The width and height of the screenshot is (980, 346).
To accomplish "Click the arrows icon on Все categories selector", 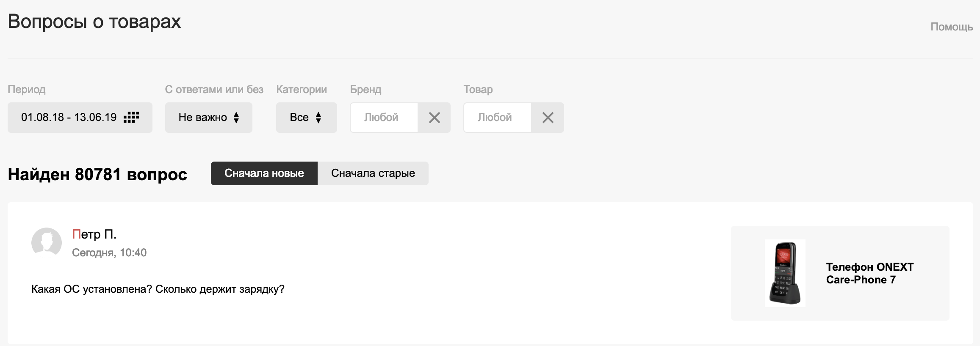I will pos(318,117).
